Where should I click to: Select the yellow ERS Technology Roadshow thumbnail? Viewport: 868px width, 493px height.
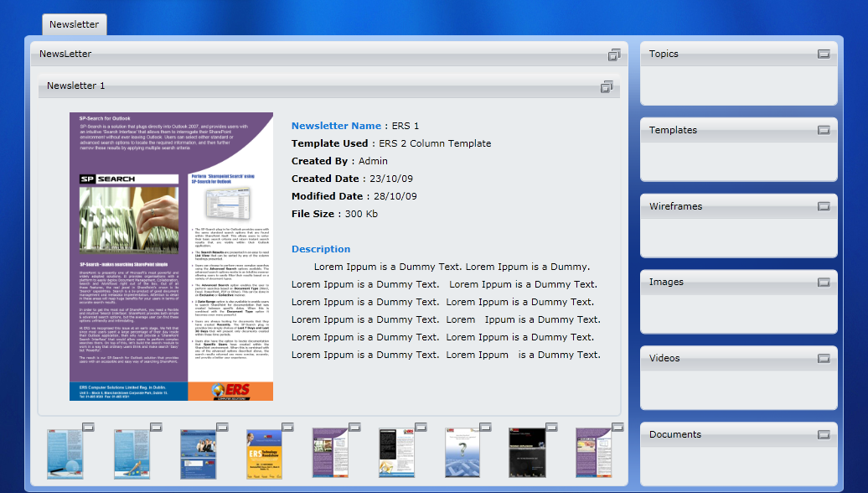coord(264,454)
